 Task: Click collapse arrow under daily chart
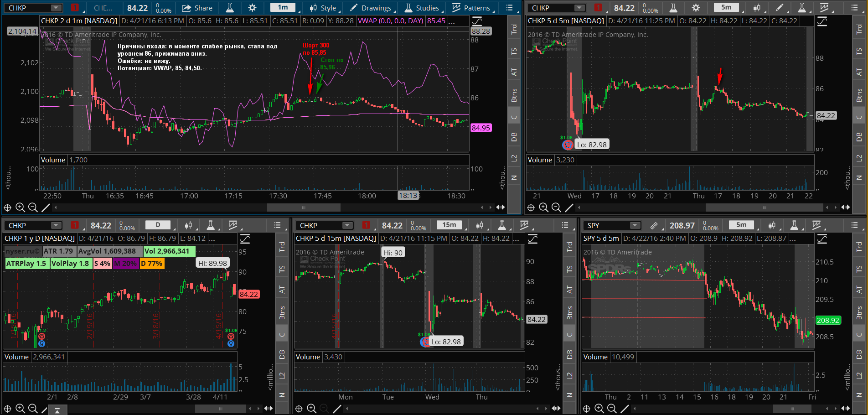(57, 410)
